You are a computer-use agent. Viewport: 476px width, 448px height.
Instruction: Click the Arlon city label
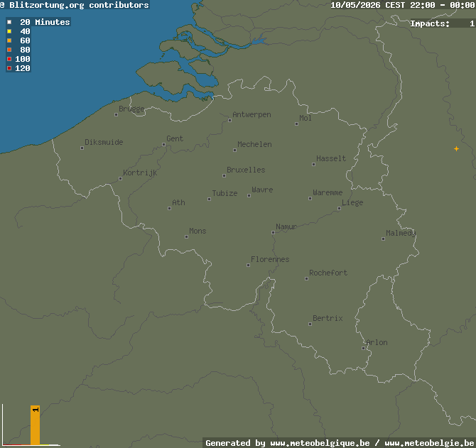pos(377,342)
